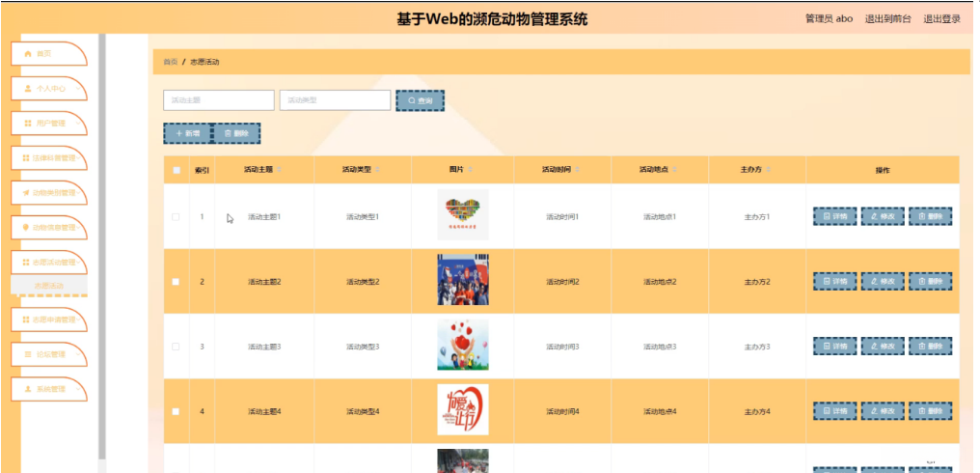The width and height of the screenshot is (980, 473).
Task: Click the batch 删除 button above the table
Action: (x=236, y=133)
